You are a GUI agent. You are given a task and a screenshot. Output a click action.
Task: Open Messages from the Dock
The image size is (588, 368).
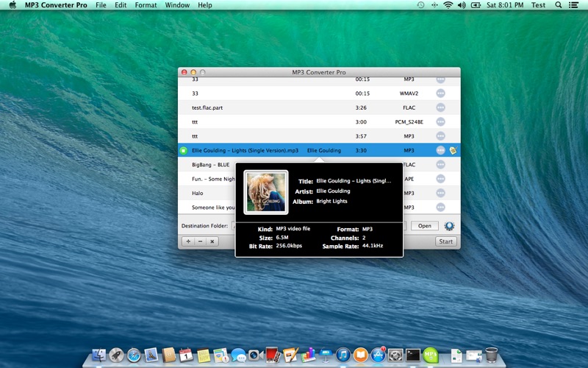pos(238,355)
